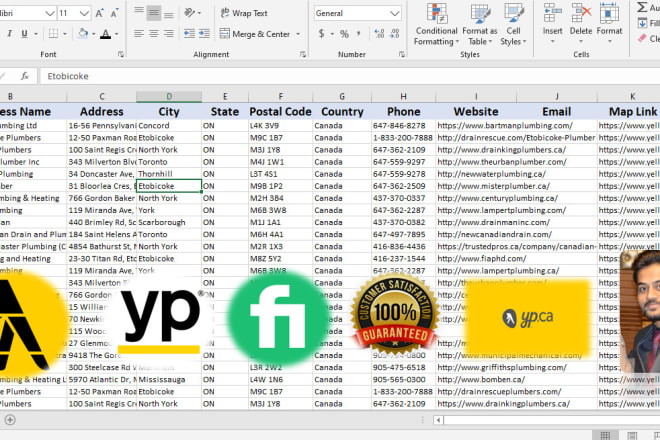Align cell text to the left

(x=139, y=34)
